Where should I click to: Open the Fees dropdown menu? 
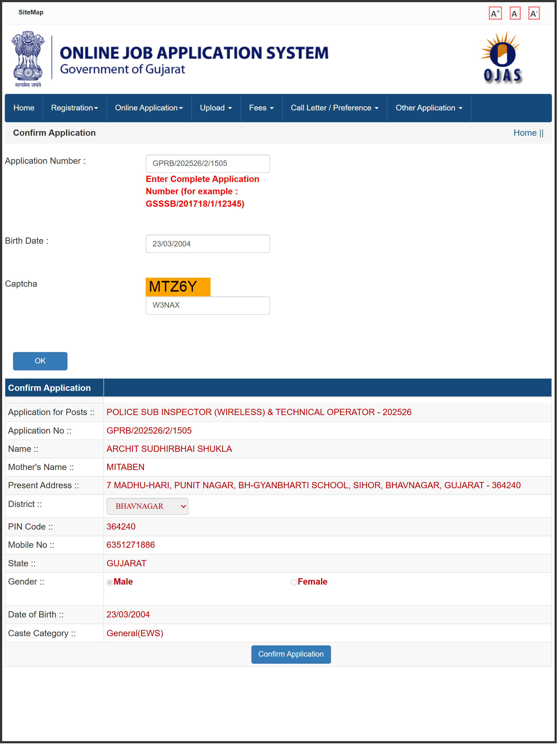[261, 108]
